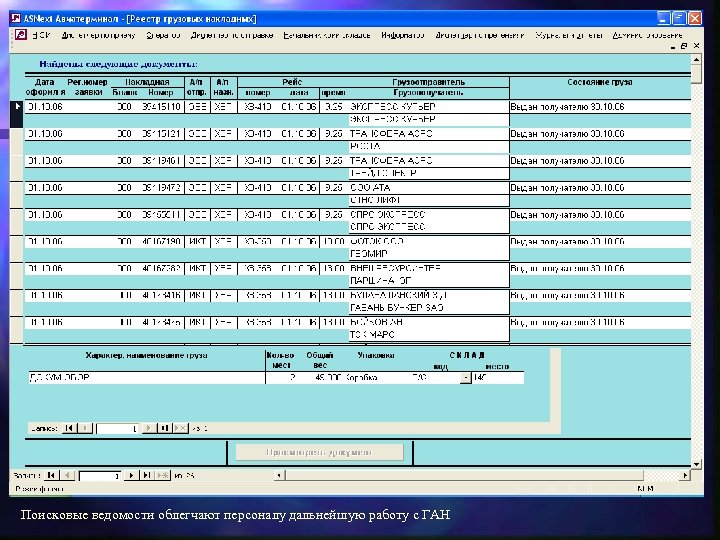Go to previous record in cargo subform navigator
The image size is (720, 540).
85,428
